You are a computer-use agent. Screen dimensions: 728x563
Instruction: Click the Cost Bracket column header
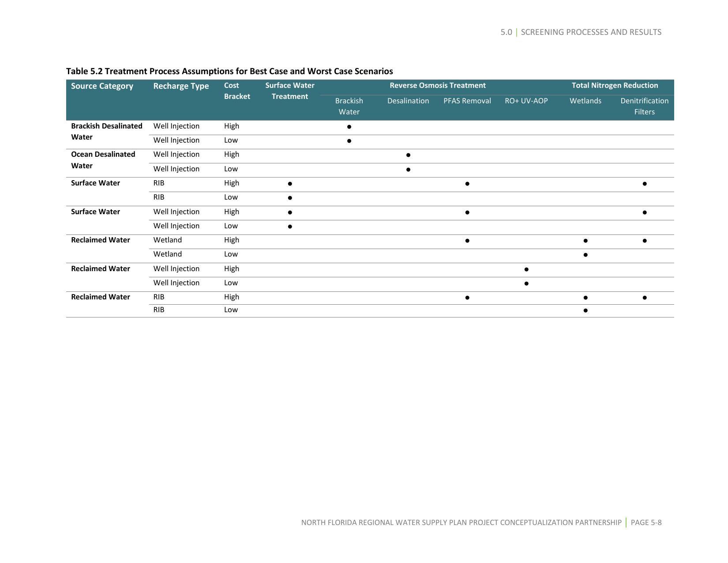tap(237, 91)
